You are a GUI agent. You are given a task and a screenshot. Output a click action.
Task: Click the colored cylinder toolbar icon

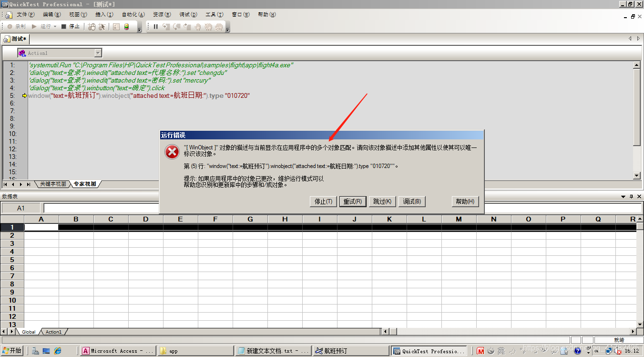pos(126,27)
